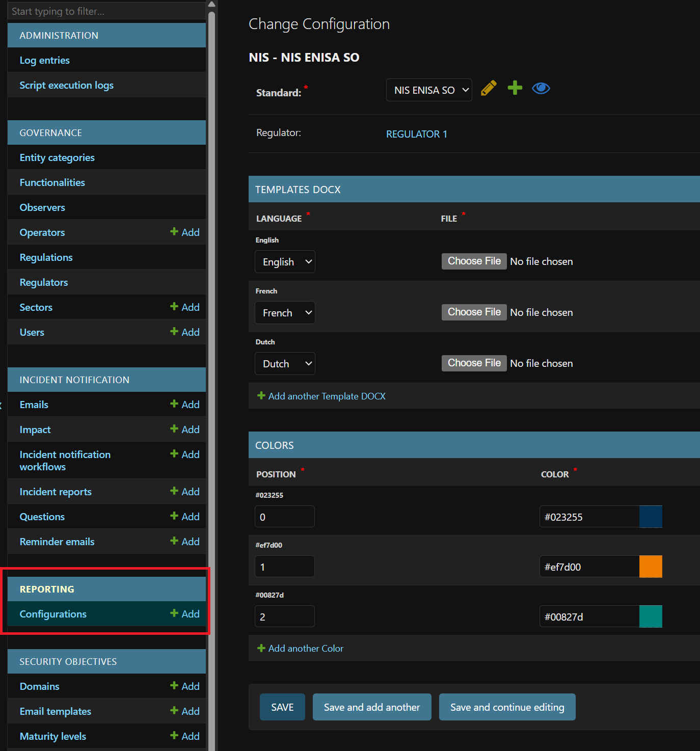The height and width of the screenshot is (751, 700).
Task: Click the #00827d color text field
Action: (x=589, y=616)
